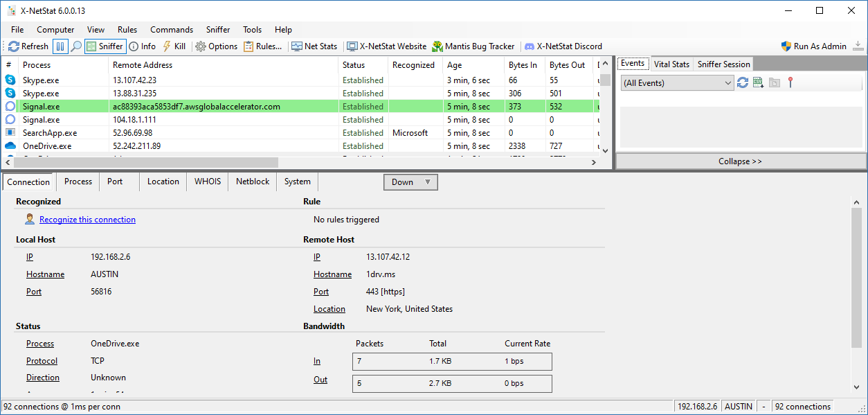Open the Commands menu

point(172,30)
